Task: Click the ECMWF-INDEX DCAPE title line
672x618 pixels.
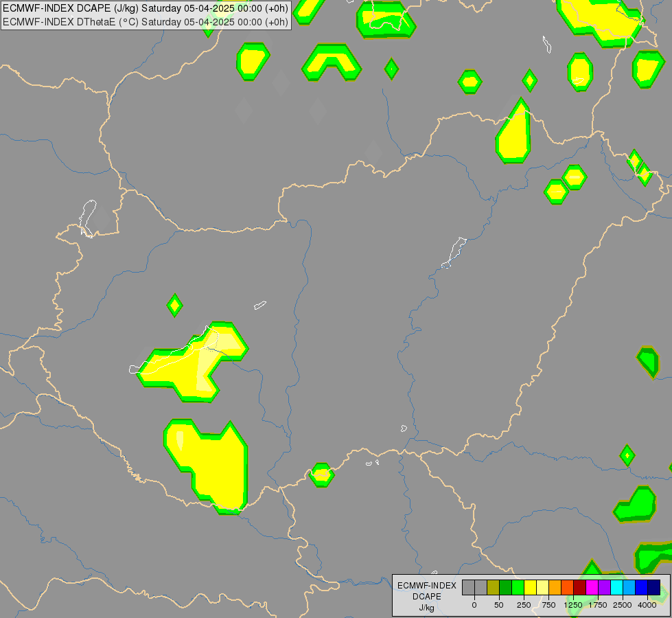Action: pyautogui.click(x=146, y=8)
